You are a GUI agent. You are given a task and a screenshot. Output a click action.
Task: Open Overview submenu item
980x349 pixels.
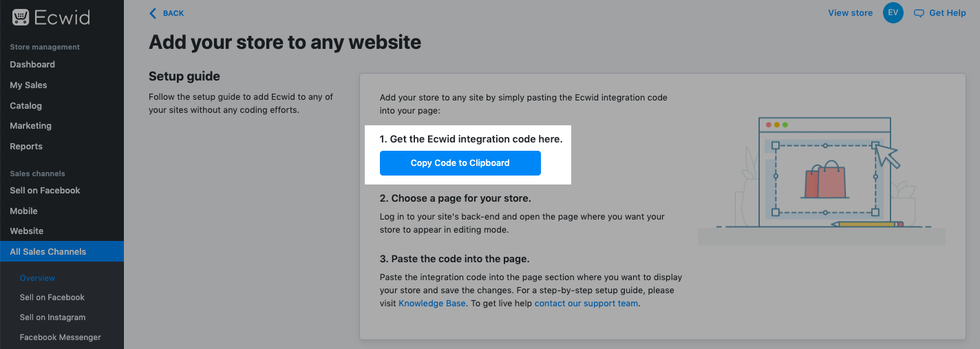click(x=37, y=277)
